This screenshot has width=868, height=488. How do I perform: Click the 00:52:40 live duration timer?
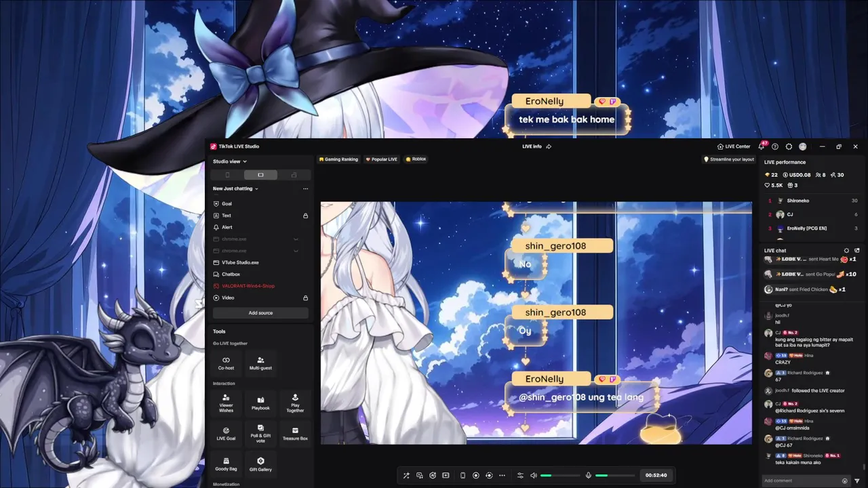656,475
